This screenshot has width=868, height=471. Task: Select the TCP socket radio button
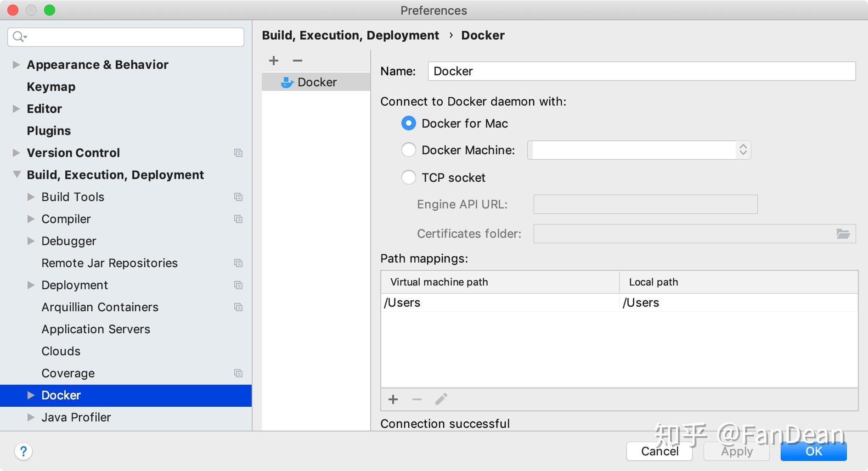pyautogui.click(x=408, y=177)
